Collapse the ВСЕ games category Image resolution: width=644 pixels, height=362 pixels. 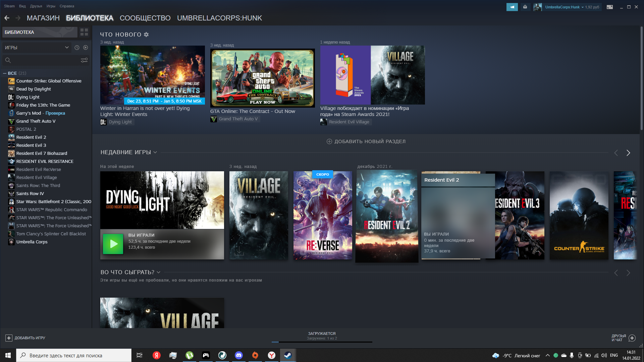tap(5, 73)
